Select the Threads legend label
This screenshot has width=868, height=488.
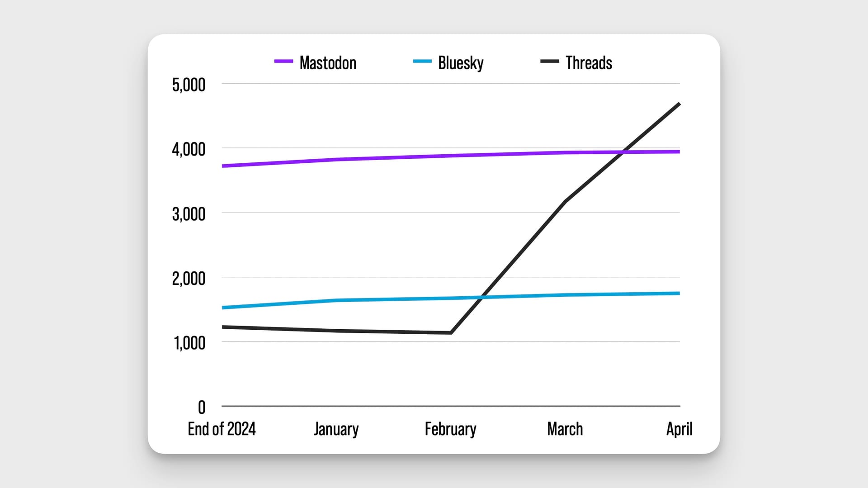[589, 63]
